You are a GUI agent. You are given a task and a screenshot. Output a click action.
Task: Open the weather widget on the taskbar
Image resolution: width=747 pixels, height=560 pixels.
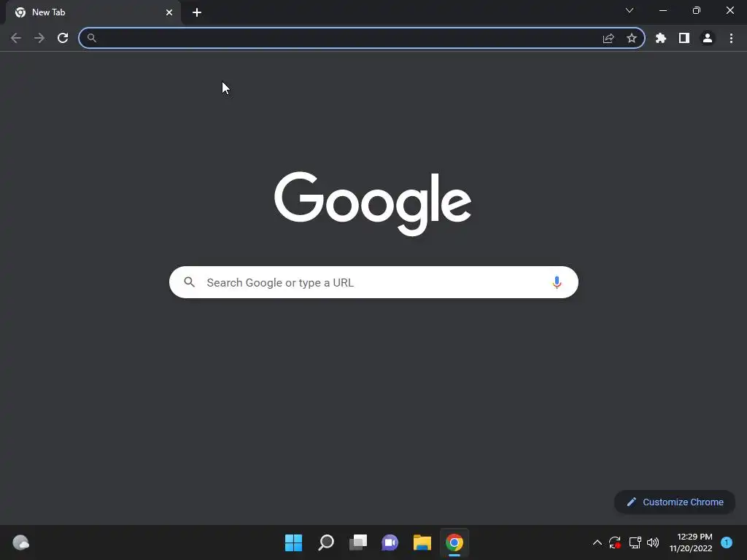[x=20, y=542]
